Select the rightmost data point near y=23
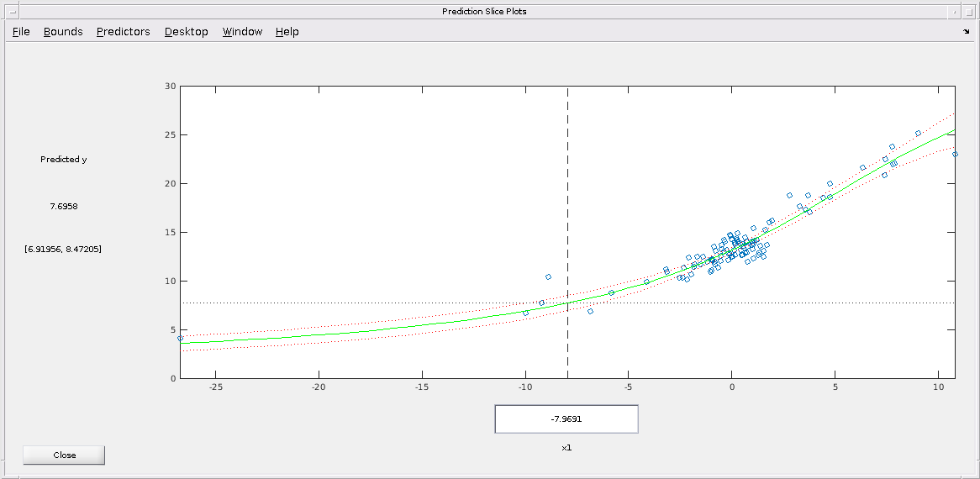Screen dimensions: 980x479 (955, 154)
